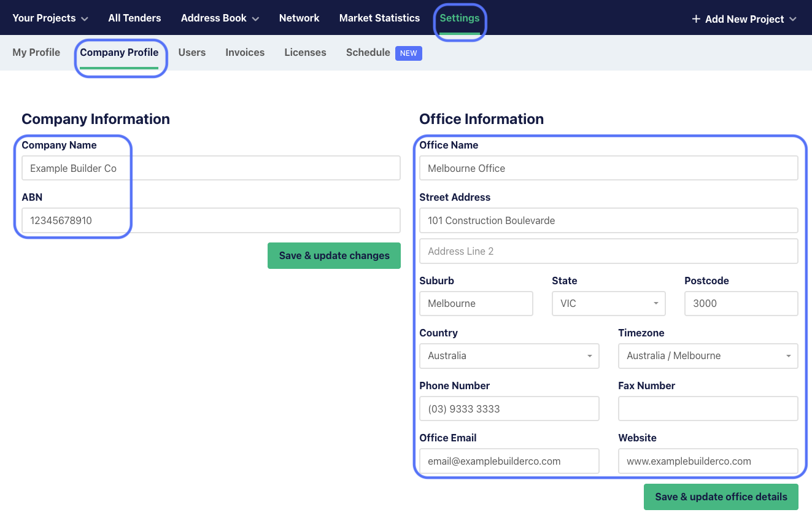This screenshot has width=812, height=523.
Task: Expand the Your Projects dropdown menu
Action: coord(50,18)
